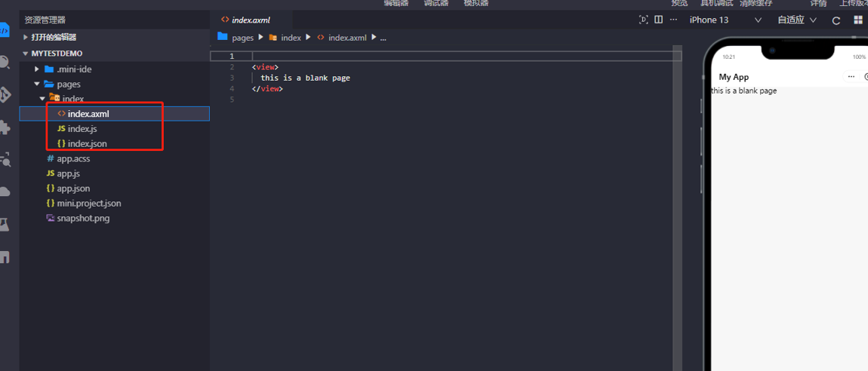Click the 清除缓存 toolbar item
This screenshot has height=371, width=868.
coord(756,3)
